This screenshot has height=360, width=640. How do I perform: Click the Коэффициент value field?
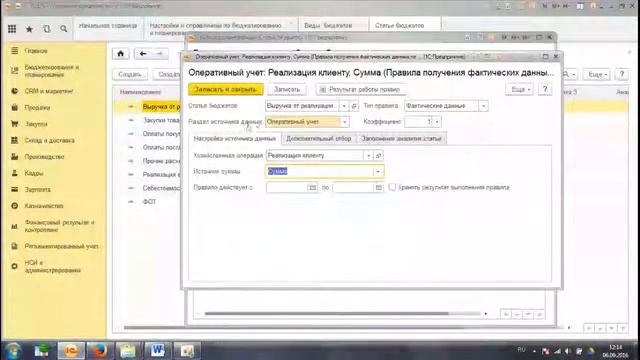(x=418, y=122)
